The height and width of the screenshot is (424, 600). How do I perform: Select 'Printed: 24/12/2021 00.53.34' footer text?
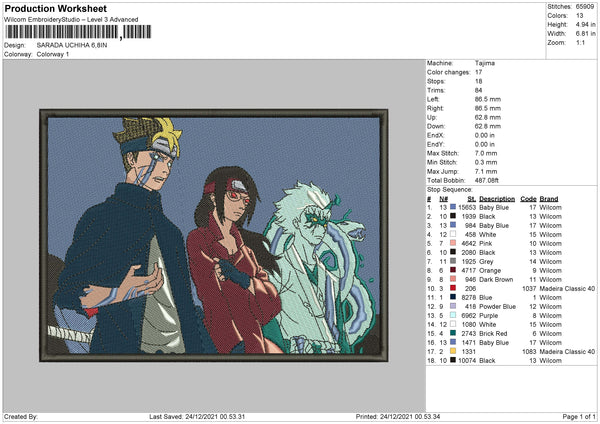point(398,416)
